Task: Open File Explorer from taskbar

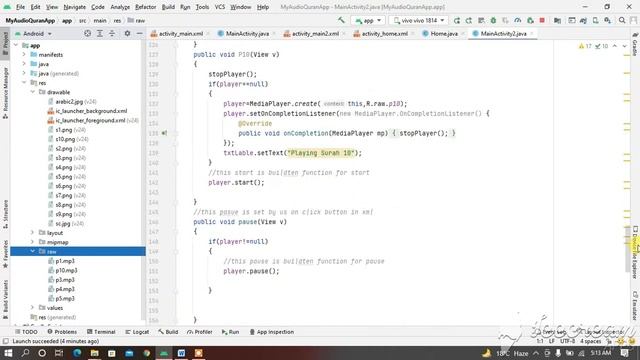Action: tap(94, 353)
